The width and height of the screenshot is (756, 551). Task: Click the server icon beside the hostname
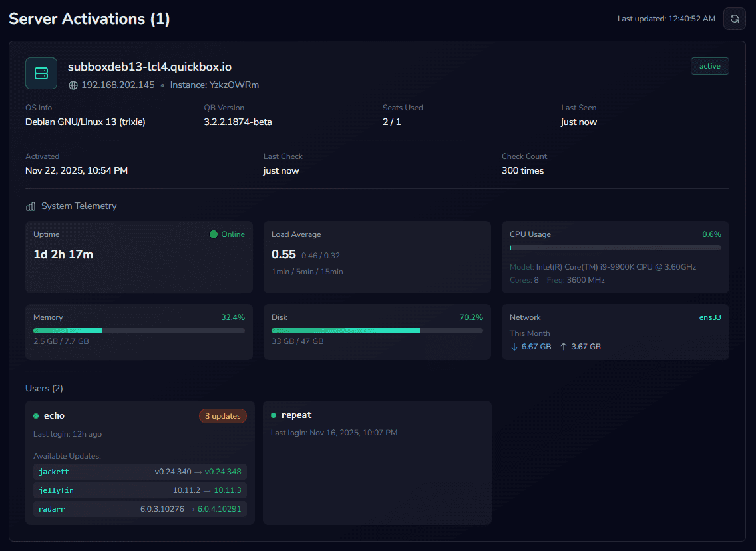[x=41, y=73]
